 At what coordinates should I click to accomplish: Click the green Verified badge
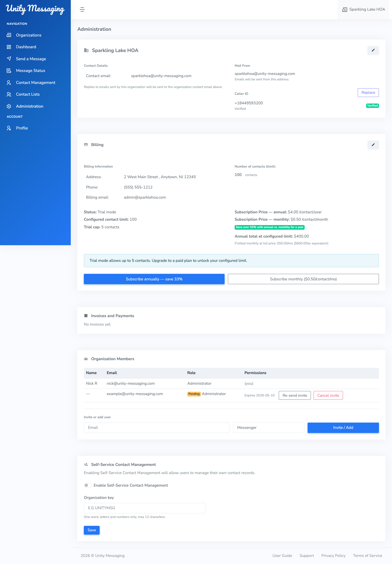tap(372, 106)
